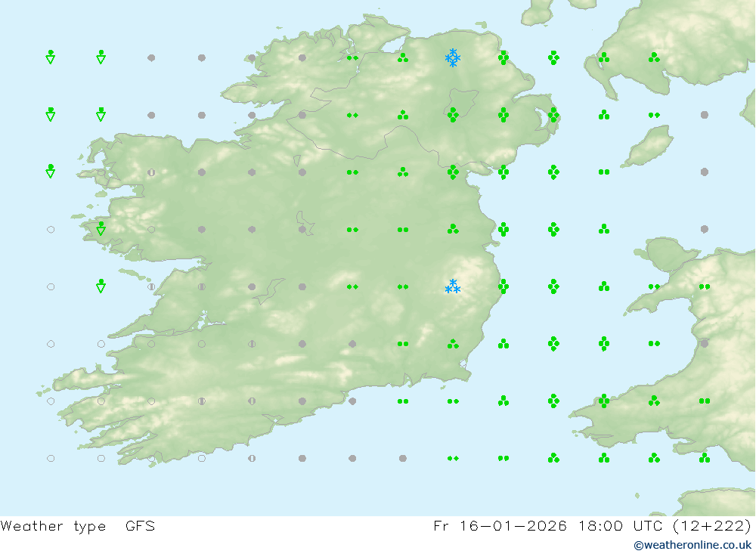The height and width of the screenshot is (554, 756).
Task: Click the date Fr 16-01-2026 text
Action: click(500, 525)
